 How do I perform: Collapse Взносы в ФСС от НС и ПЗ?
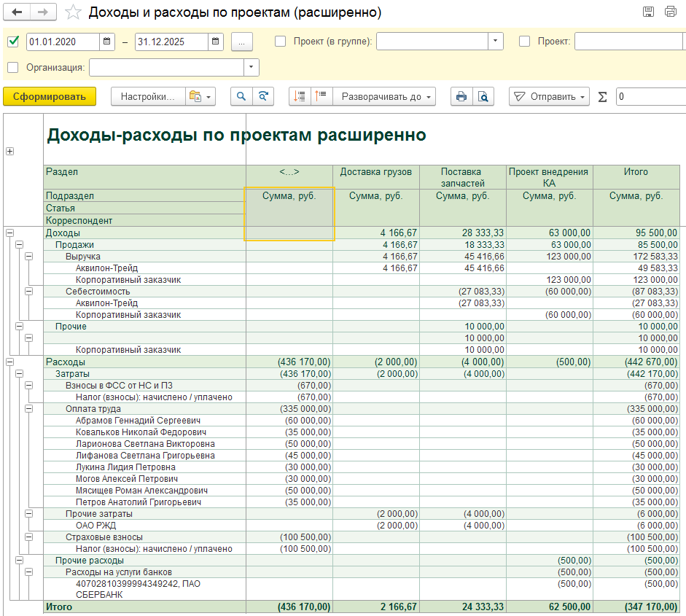tap(29, 386)
